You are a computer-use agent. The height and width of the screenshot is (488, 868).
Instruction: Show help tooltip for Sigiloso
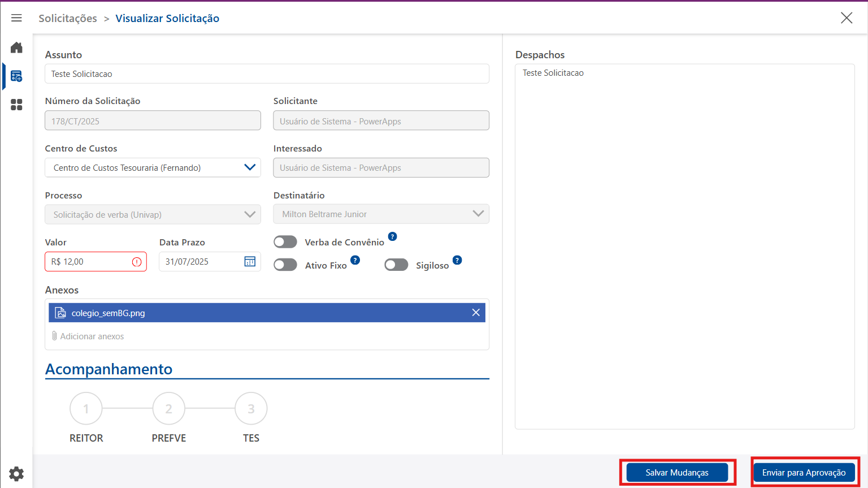457,260
